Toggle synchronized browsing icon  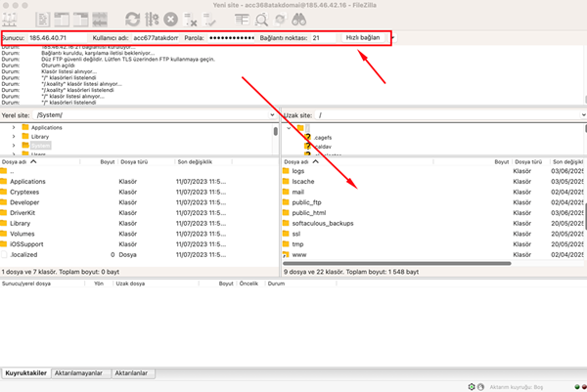point(280,20)
